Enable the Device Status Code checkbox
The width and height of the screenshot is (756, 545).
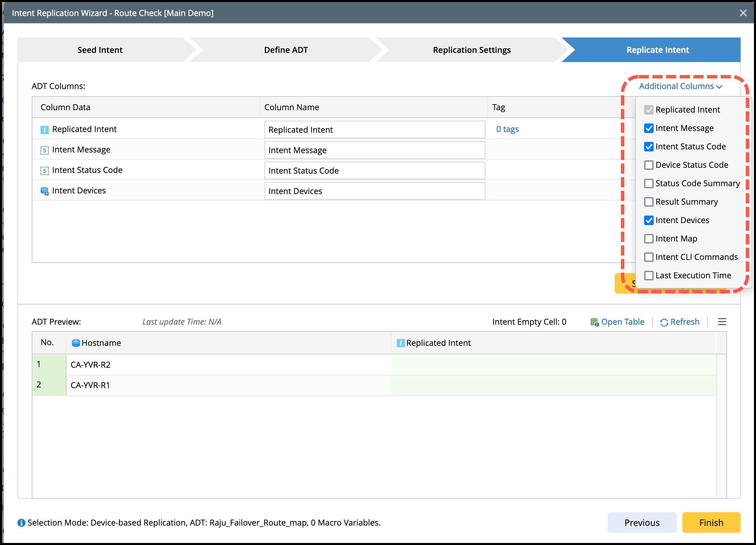coord(649,165)
